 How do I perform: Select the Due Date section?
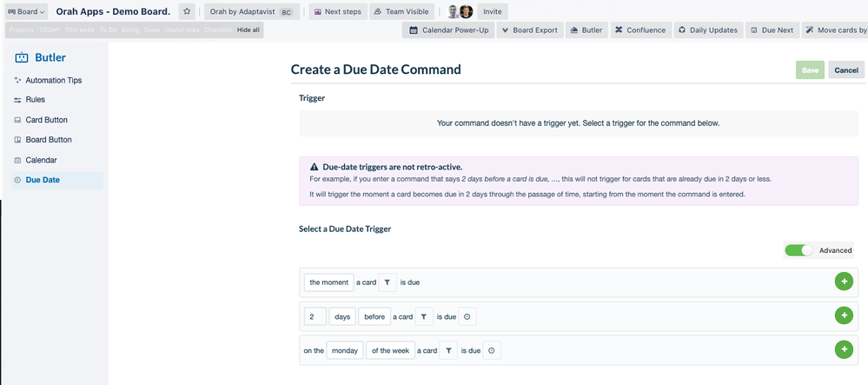tap(57, 180)
